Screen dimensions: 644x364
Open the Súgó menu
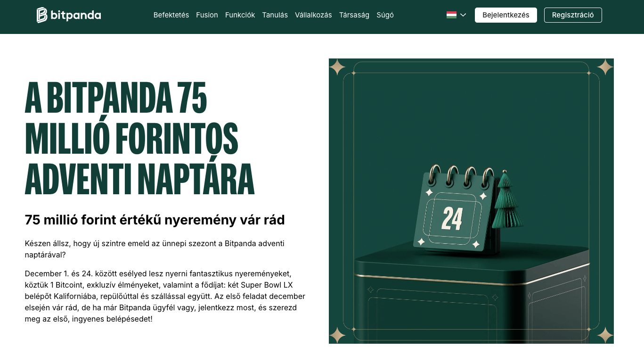point(385,15)
